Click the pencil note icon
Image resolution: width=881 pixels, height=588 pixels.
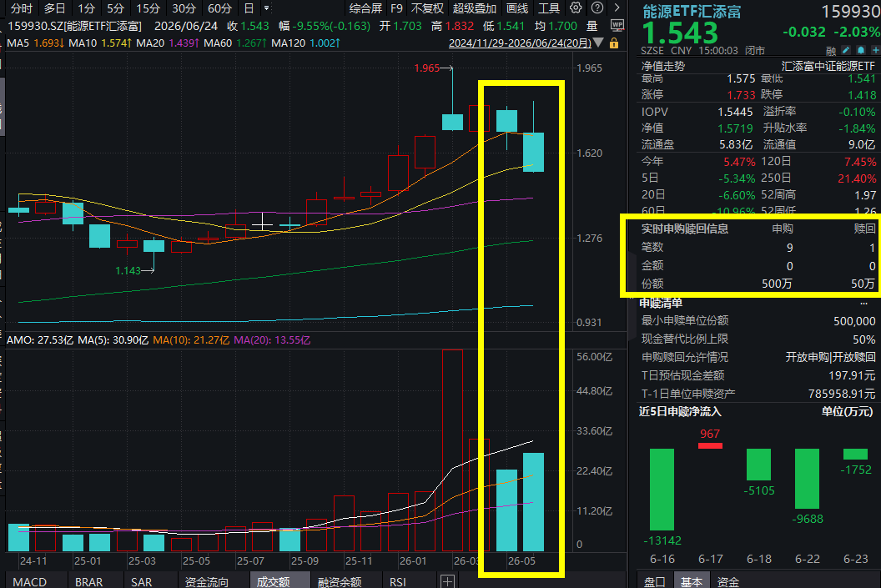(846, 51)
